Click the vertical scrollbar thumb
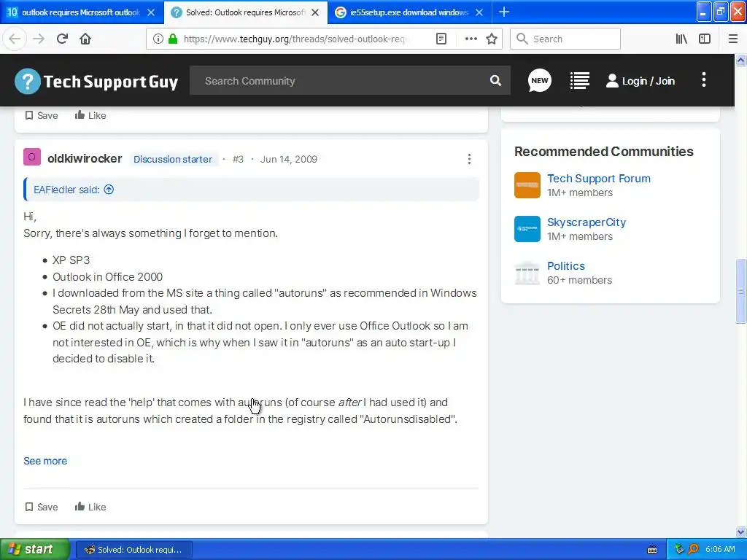The height and width of the screenshot is (560, 747). [x=741, y=291]
